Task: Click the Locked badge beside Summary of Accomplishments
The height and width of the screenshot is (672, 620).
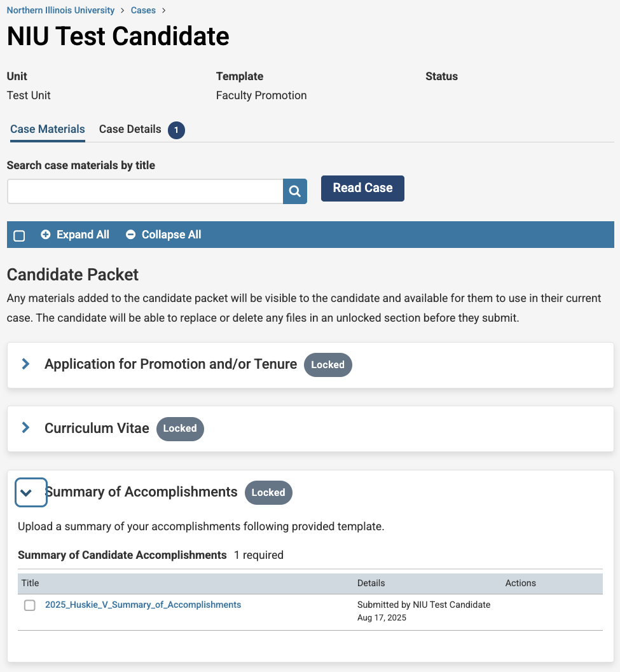Action: click(268, 493)
